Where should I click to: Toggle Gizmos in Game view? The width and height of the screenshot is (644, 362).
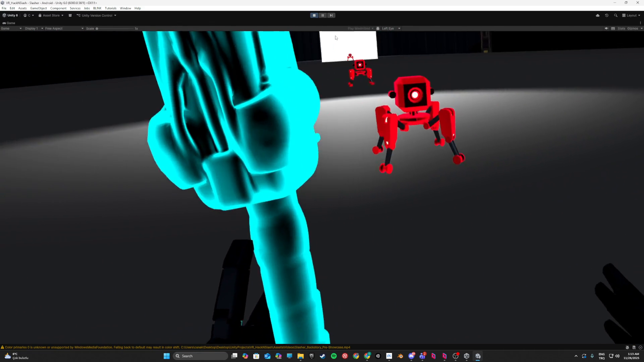632,28
